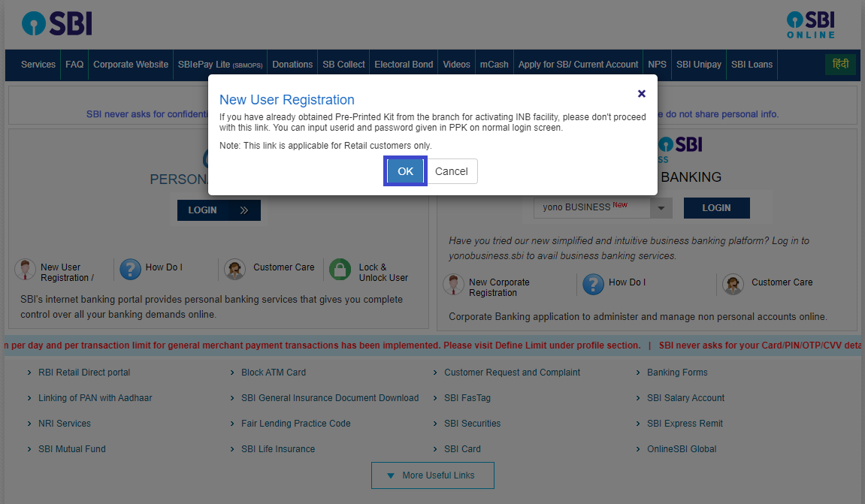Screen dimensions: 865x504
Task: Click OK in New User Registration dialog
Action: [x=405, y=171]
